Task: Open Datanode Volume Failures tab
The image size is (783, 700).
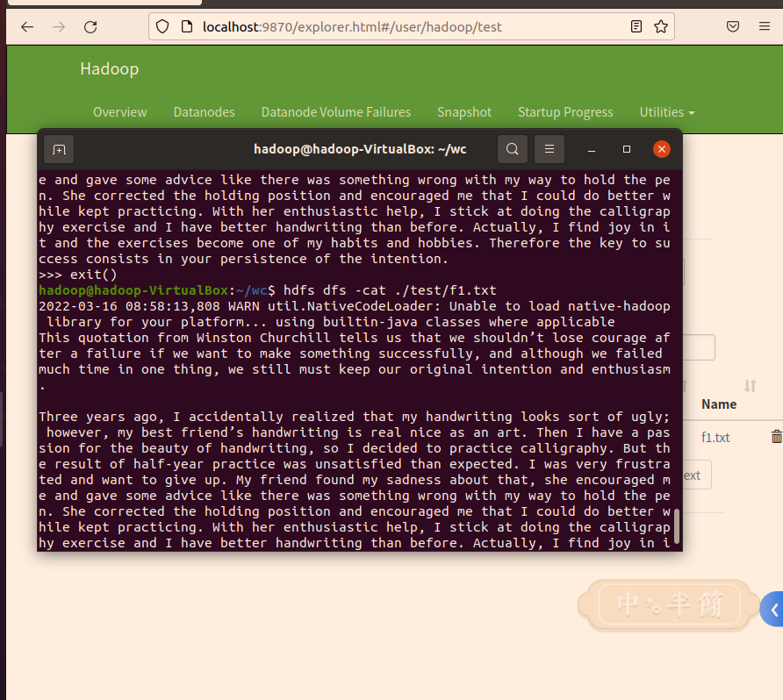Action: click(x=335, y=112)
